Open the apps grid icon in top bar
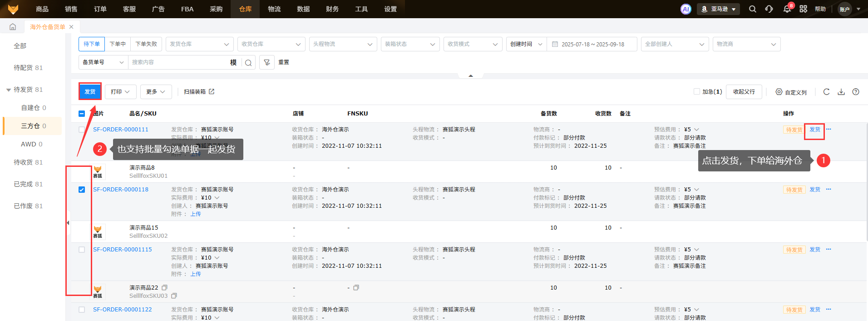 (804, 9)
